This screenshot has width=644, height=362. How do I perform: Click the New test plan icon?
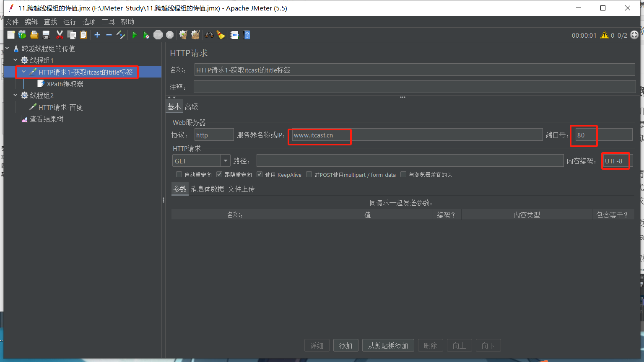tap(11, 35)
